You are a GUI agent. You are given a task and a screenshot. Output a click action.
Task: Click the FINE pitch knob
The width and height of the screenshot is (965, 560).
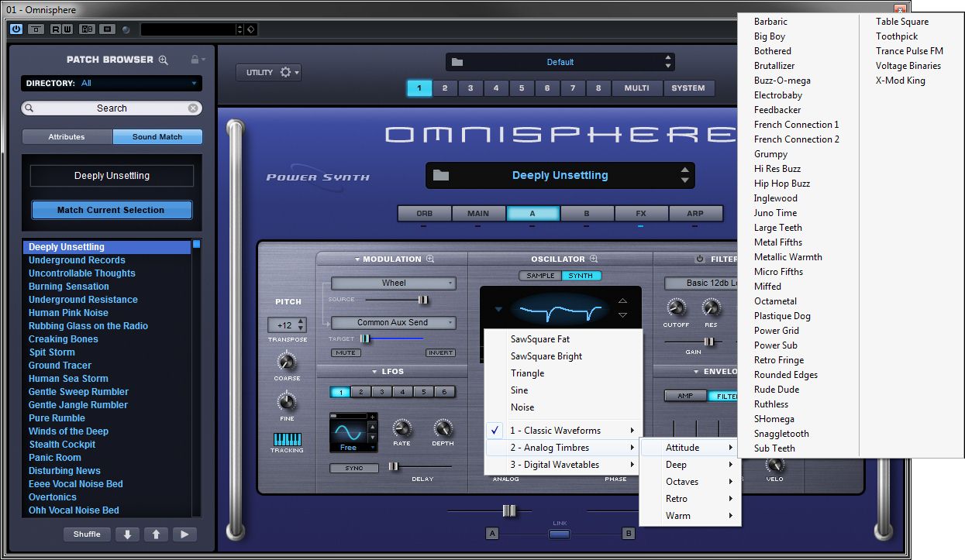tap(287, 401)
